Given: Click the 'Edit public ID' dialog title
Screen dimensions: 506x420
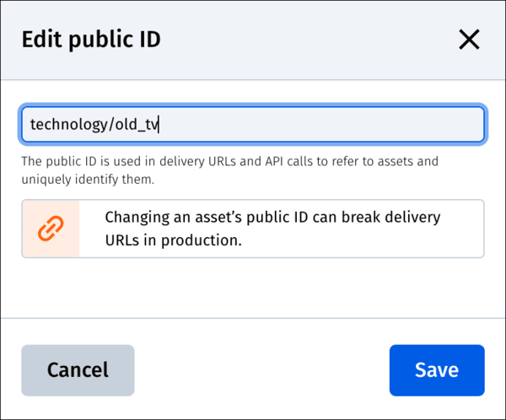Looking at the screenshot, I should click(x=91, y=40).
